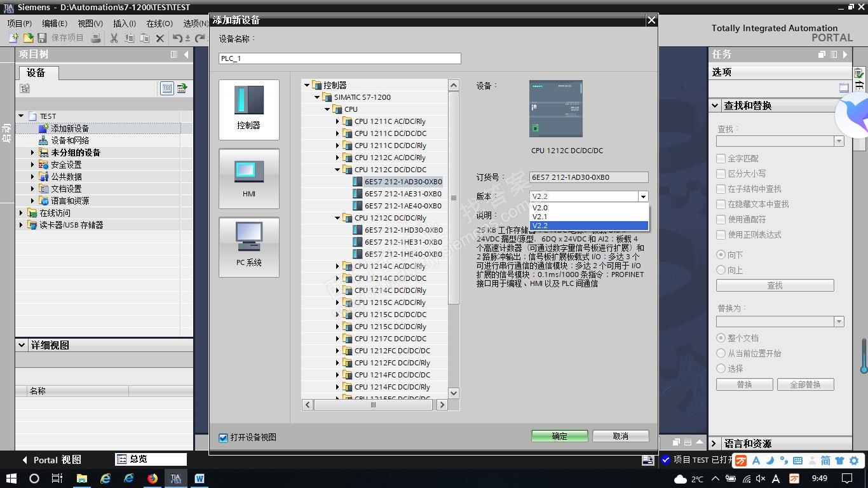The height and width of the screenshot is (488, 868).
Task: Open the 视图(V) menu
Action: click(90, 24)
